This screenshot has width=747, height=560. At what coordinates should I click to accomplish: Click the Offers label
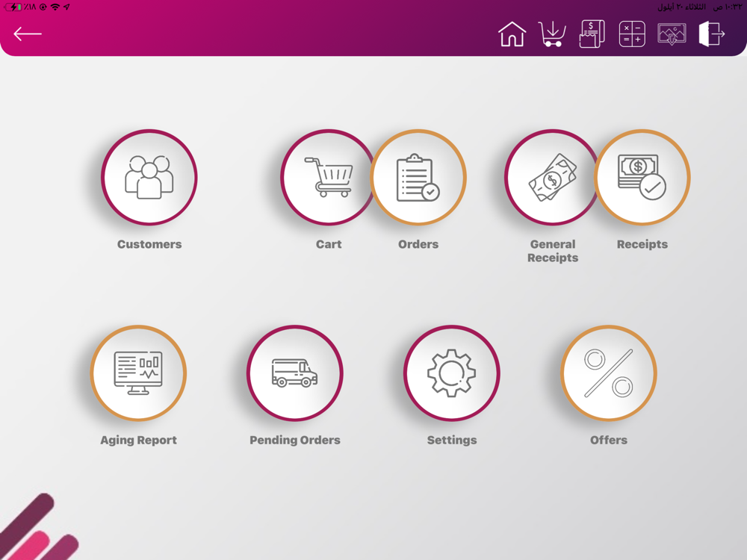[x=609, y=440]
